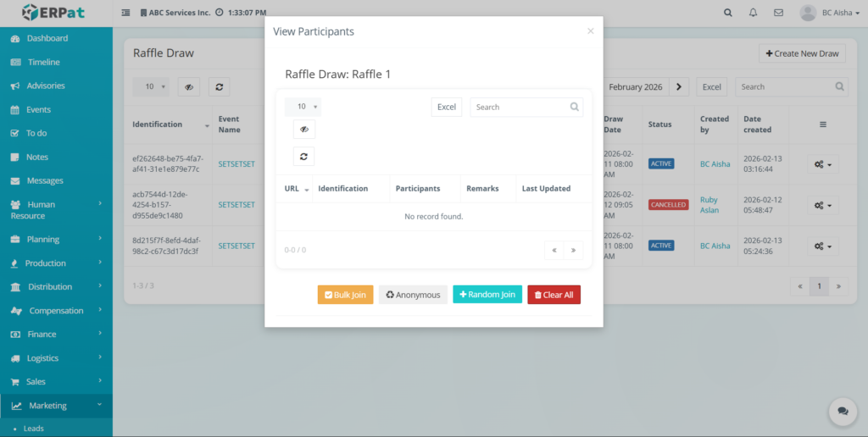Open the mail envelope icon in header
868x437 pixels.
pos(778,13)
